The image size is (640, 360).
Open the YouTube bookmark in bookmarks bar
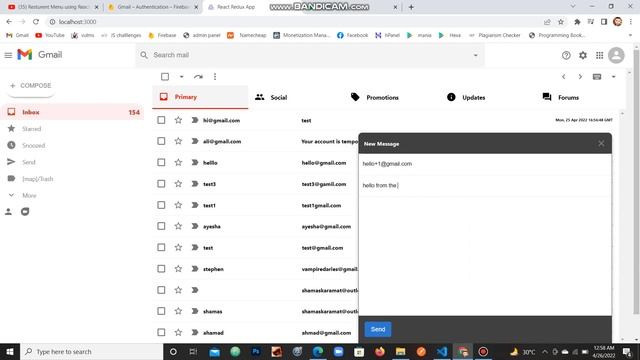[x=50, y=36]
